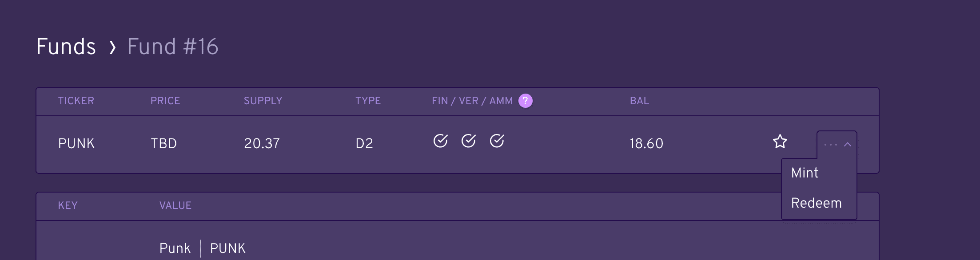This screenshot has height=260, width=980.
Task: Click the verified status check icon
Action: pyautogui.click(x=468, y=141)
